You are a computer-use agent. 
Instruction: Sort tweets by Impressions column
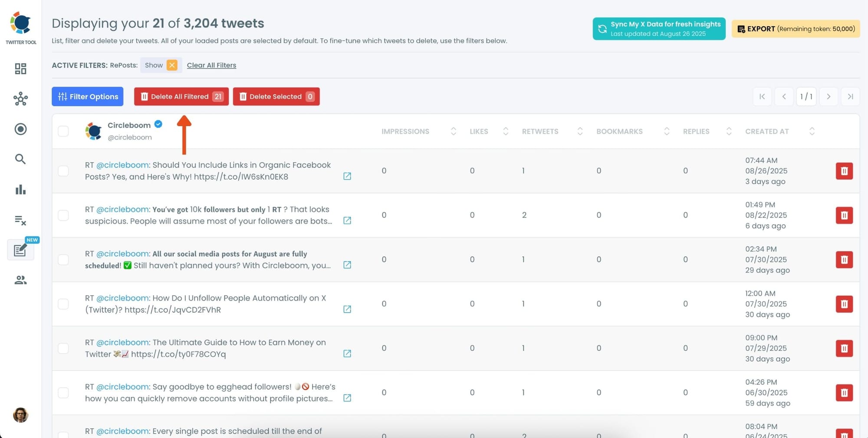pos(454,131)
